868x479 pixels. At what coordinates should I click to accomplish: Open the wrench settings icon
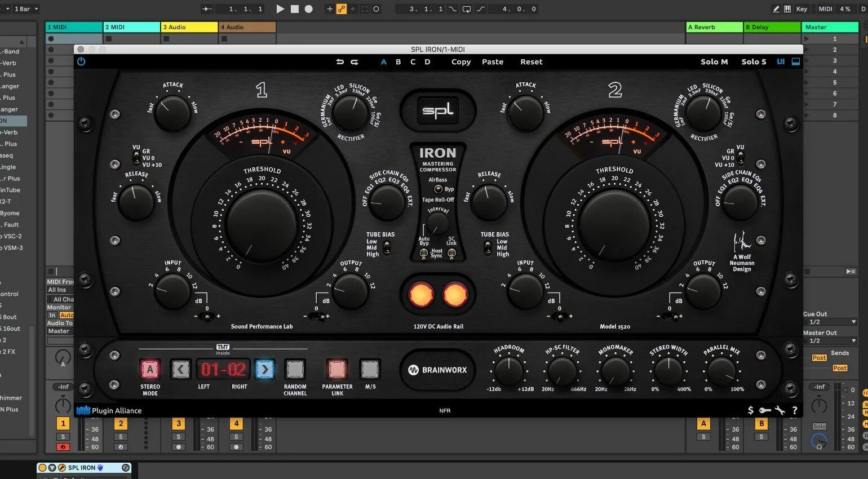pyautogui.click(x=780, y=410)
